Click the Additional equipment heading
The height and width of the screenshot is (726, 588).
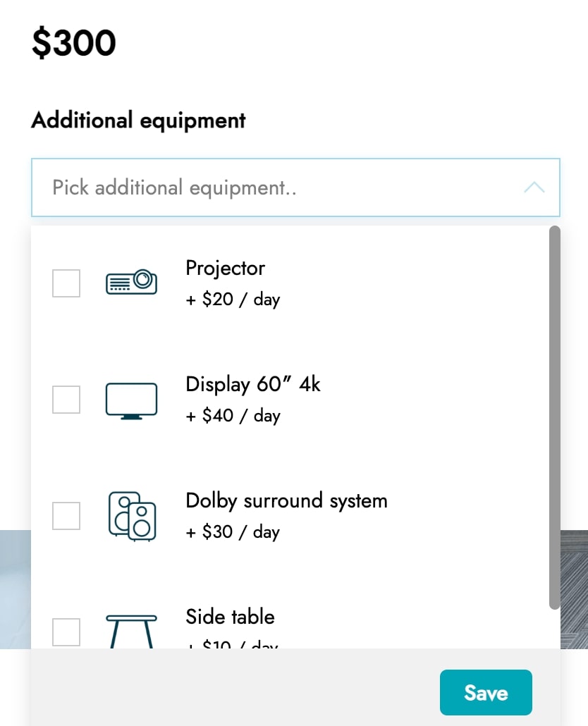(138, 121)
